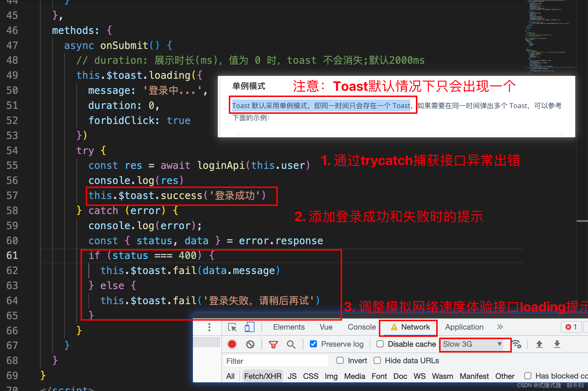
Task: Toggle the network filter funnel icon
Action: pos(273,344)
